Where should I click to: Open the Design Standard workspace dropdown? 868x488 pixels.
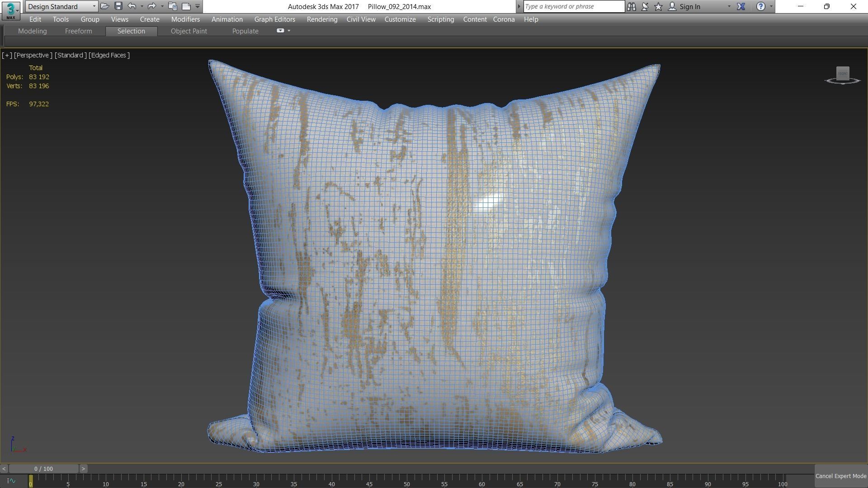point(61,6)
